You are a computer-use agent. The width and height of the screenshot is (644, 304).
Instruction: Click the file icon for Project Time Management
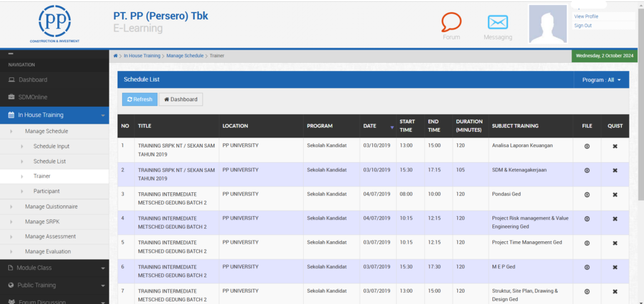[587, 243]
